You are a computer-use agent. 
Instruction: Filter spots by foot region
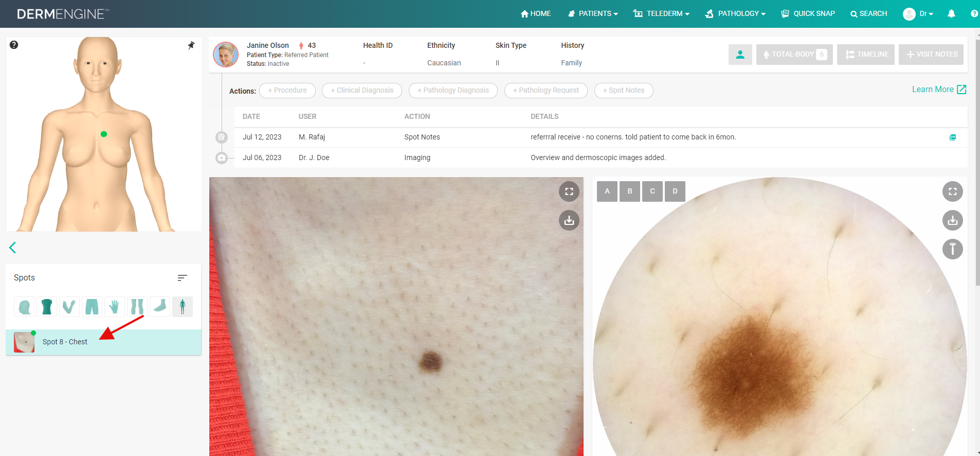[160, 307]
